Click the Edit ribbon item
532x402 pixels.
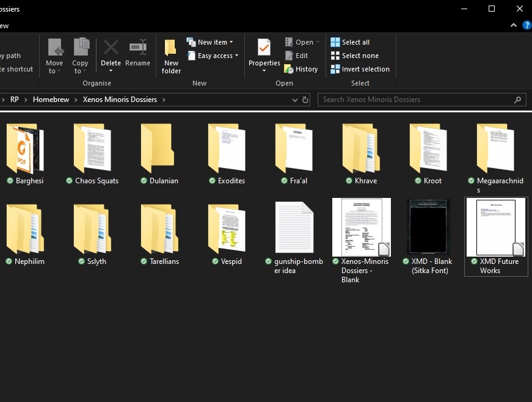tap(296, 56)
